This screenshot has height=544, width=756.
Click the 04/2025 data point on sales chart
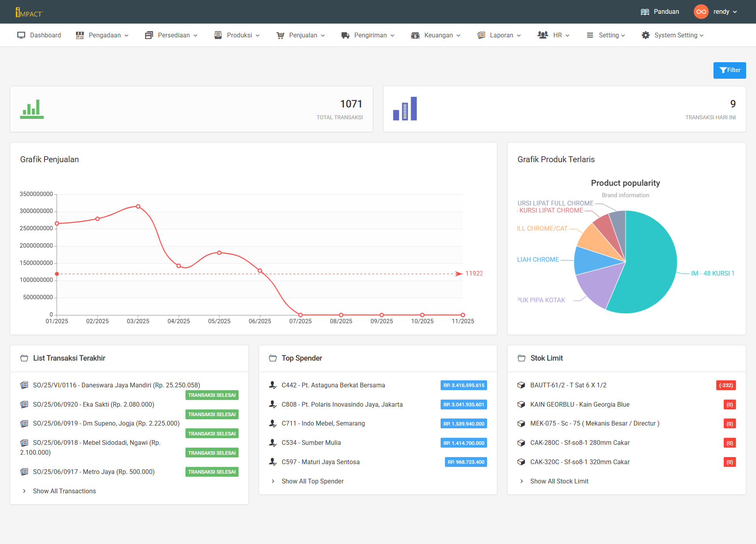coord(179,266)
